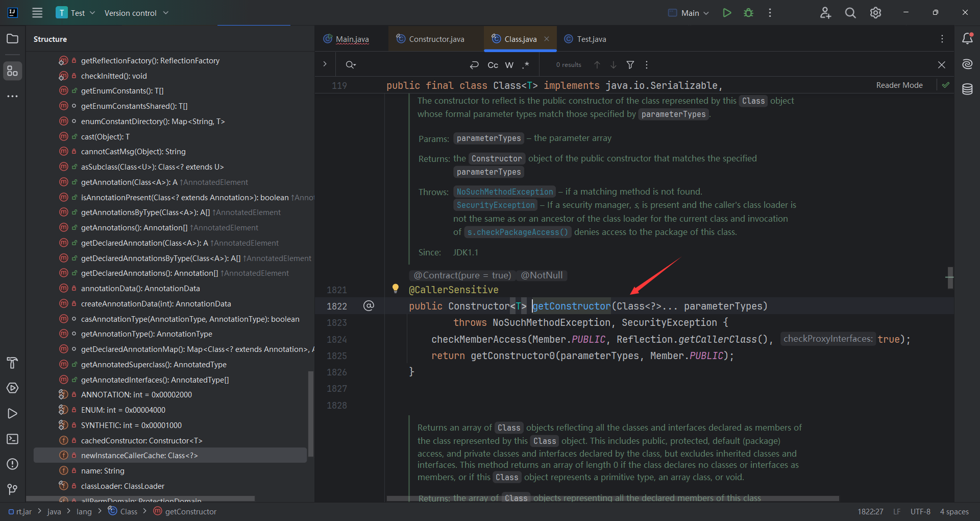The height and width of the screenshot is (521, 980).
Task: Change LF line separator
Action: point(897,511)
